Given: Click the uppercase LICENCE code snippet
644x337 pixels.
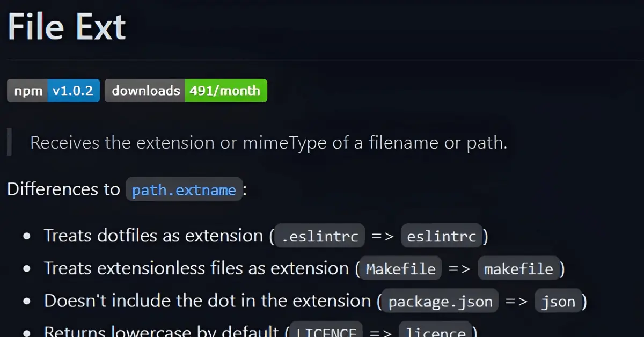Looking at the screenshot, I should (326, 332).
